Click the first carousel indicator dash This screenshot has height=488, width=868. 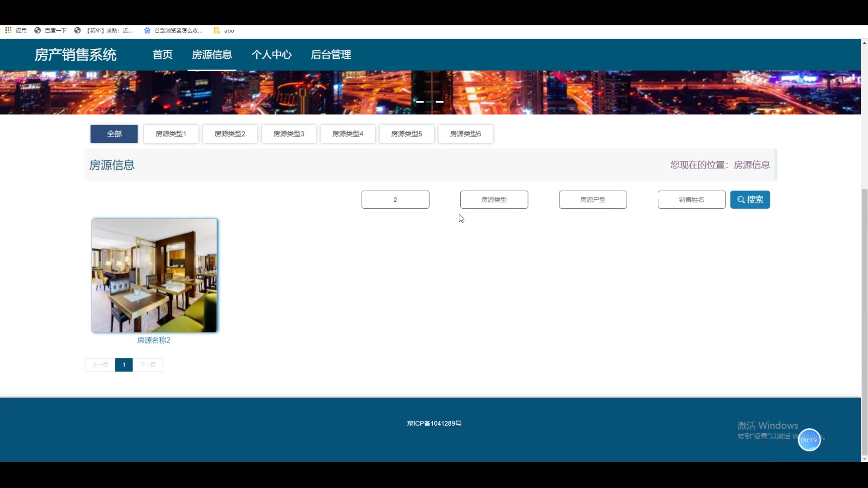(420, 102)
